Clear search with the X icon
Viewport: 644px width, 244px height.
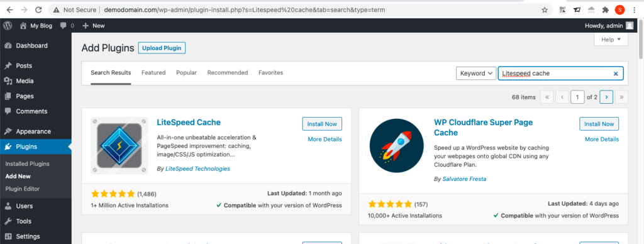[x=616, y=74]
